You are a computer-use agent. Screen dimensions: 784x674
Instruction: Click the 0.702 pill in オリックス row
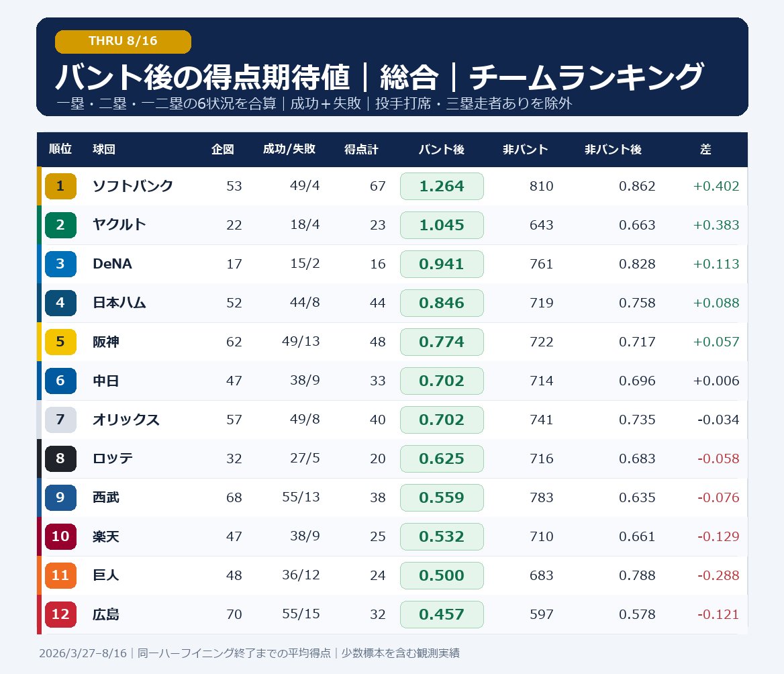click(x=442, y=420)
